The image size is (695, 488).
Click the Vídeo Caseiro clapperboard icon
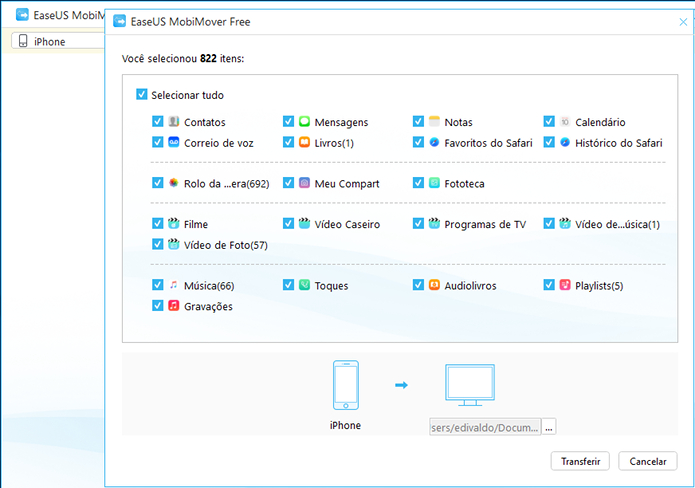point(304,223)
